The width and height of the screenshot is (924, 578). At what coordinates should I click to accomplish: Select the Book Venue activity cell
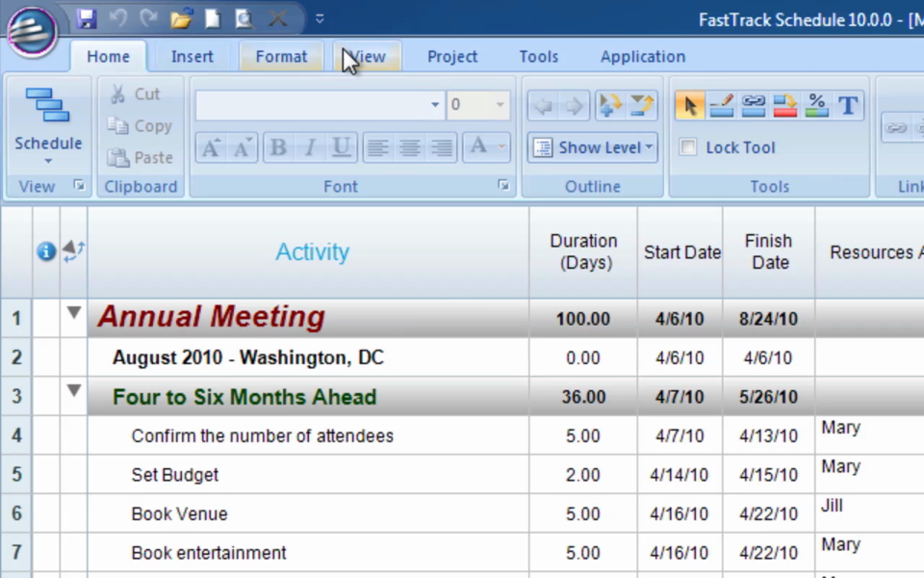point(308,513)
